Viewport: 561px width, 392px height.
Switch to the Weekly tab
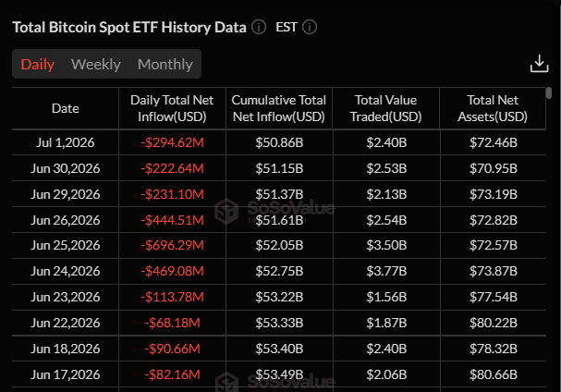[x=96, y=64]
